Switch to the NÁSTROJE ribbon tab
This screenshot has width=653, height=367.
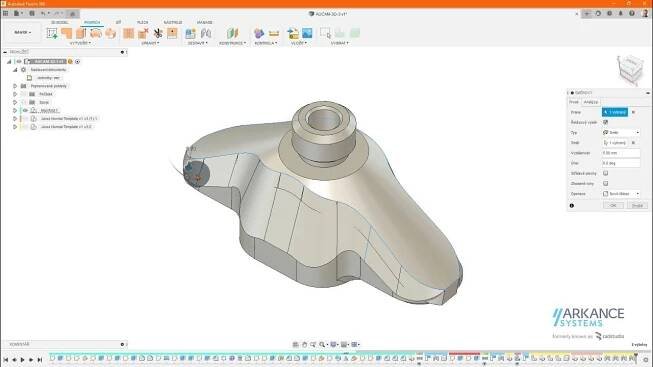[x=173, y=22]
